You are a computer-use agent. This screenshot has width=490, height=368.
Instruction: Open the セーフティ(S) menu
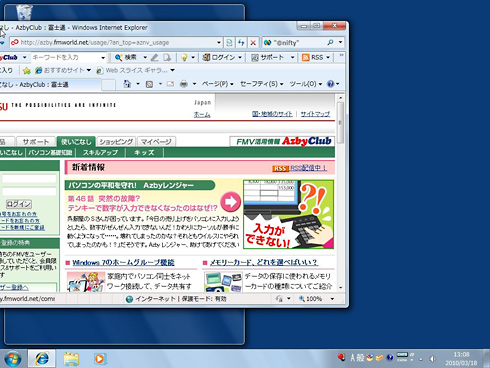click(x=262, y=84)
